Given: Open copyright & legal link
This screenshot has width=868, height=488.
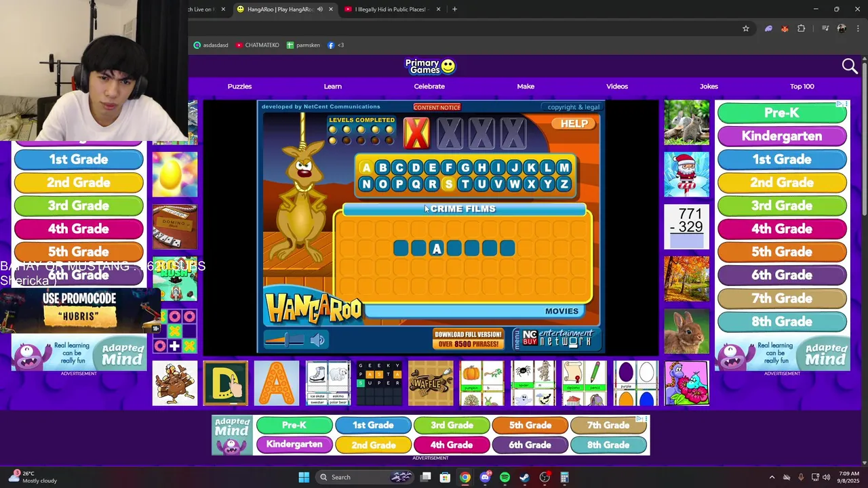Looking at the screenshot, I should 574,107.
